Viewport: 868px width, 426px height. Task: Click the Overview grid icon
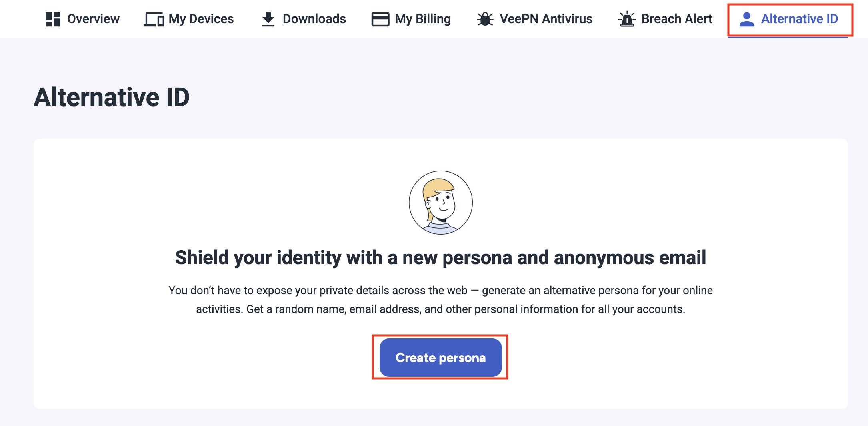53,19
